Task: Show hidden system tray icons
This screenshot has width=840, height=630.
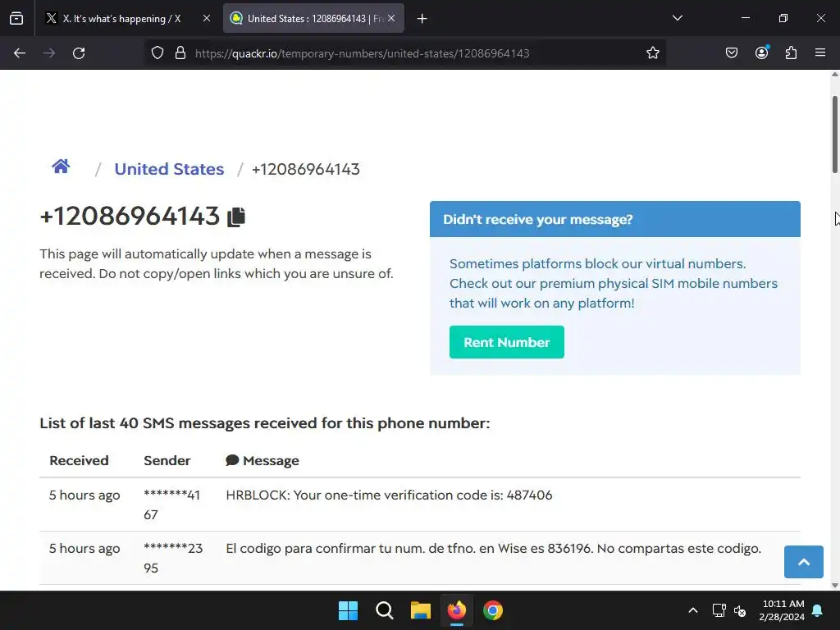Action: (x=692, y=610)
